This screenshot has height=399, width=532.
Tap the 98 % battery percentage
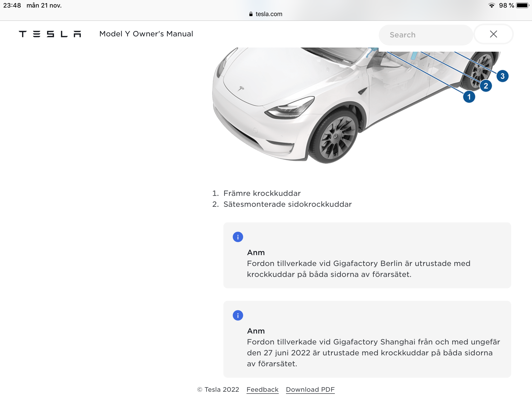(507, 5)
